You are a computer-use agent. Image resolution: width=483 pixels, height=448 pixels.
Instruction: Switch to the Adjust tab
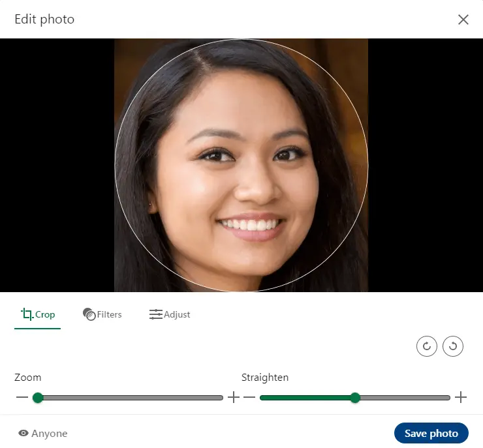pyautogui.click(x=170, y=314)
